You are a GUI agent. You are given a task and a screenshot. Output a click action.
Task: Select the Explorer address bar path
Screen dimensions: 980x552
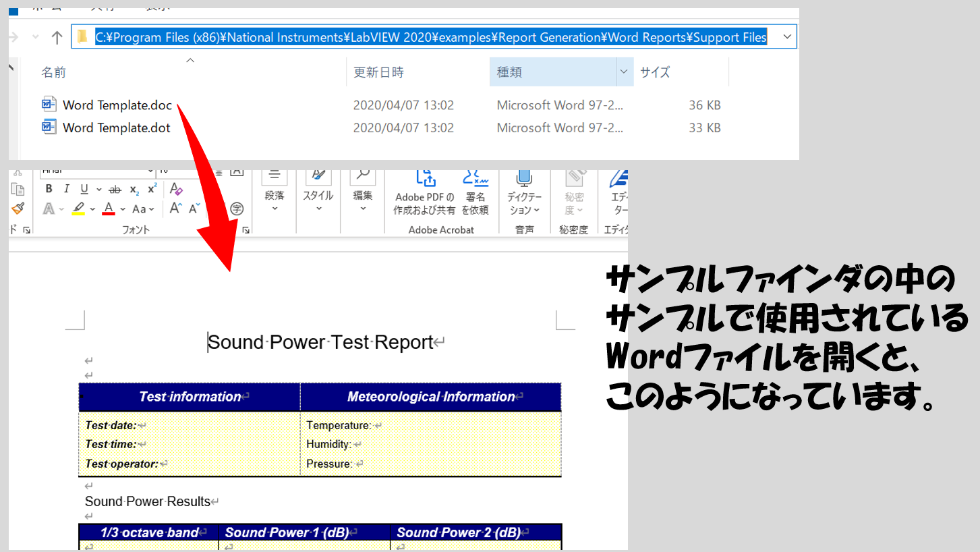point(430,38)
